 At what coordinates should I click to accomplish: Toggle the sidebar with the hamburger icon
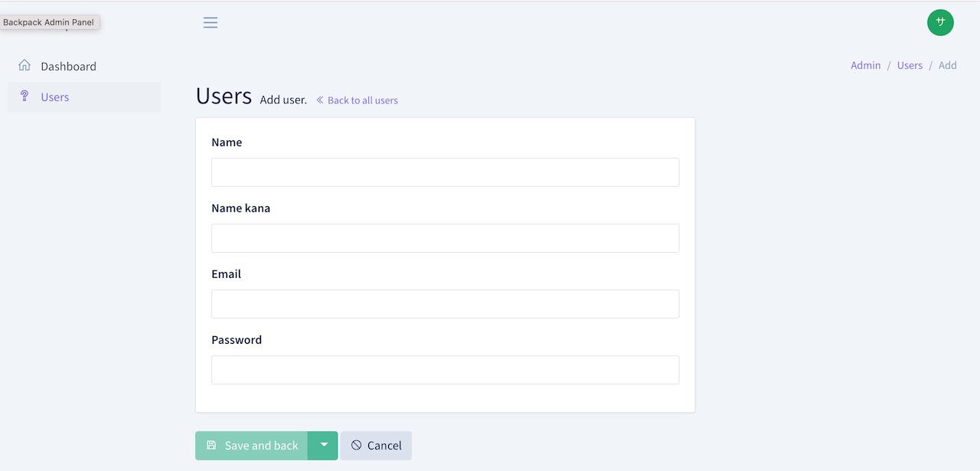coord(211,23)
